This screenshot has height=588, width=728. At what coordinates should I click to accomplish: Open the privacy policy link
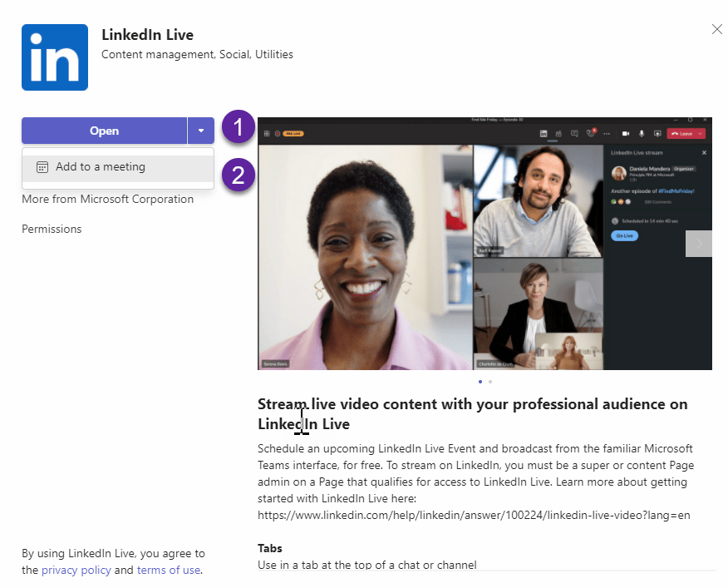tap(76, 570)
